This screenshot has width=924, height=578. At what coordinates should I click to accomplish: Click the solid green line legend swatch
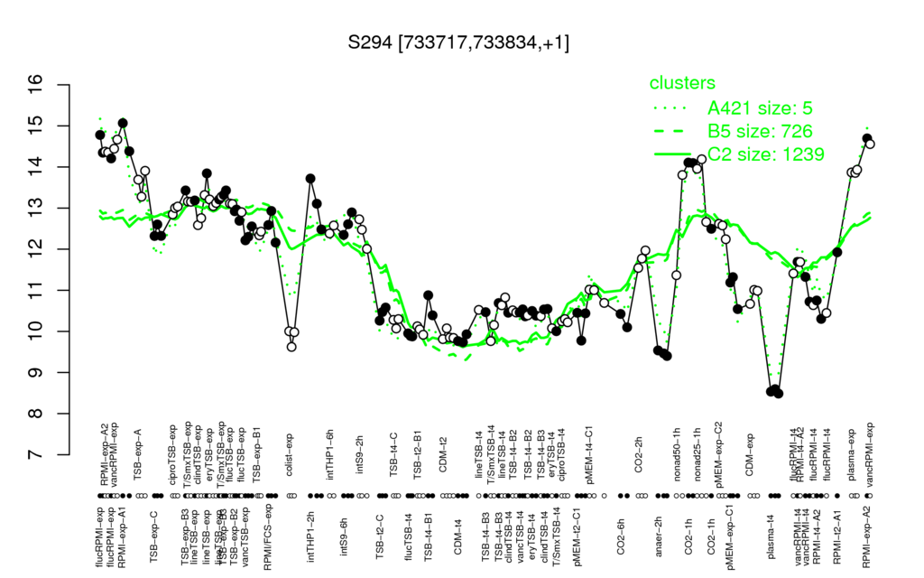pyautogui.click(x=673, y=154)
